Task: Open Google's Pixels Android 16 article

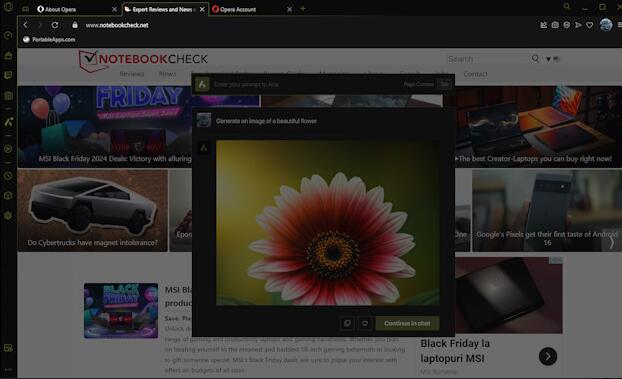Action: (x=547, y=210)
